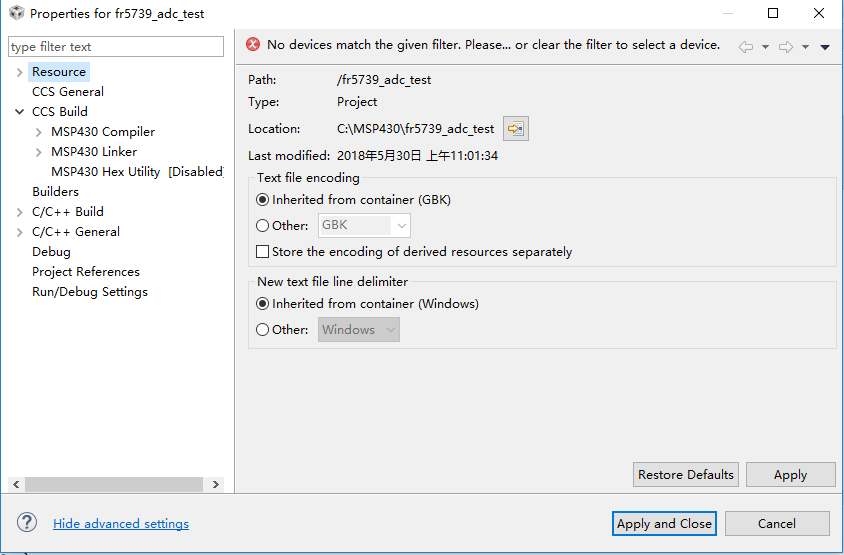Screen dimensions: 844x555
Task: Toggle Store encoding of derived resources checkbox
Action: tap(262, 251)
